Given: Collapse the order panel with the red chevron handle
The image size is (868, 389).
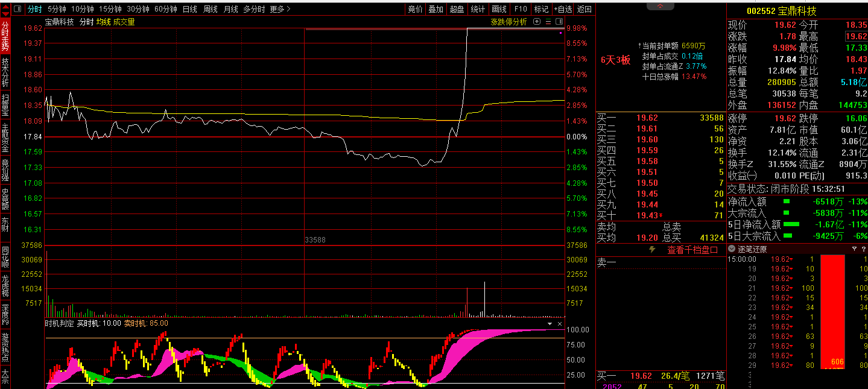Looking at the screenshot, I should pyautogui.click(x=661, y=6).
